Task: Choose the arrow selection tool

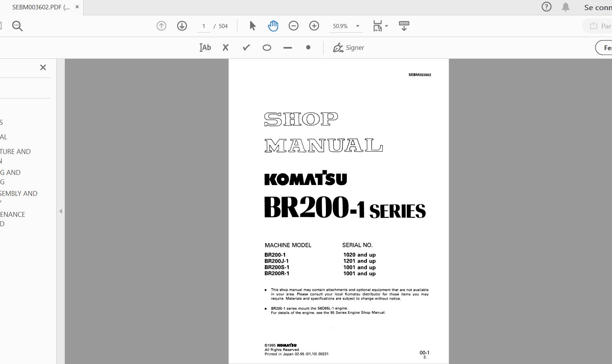Action: point(252,26)
